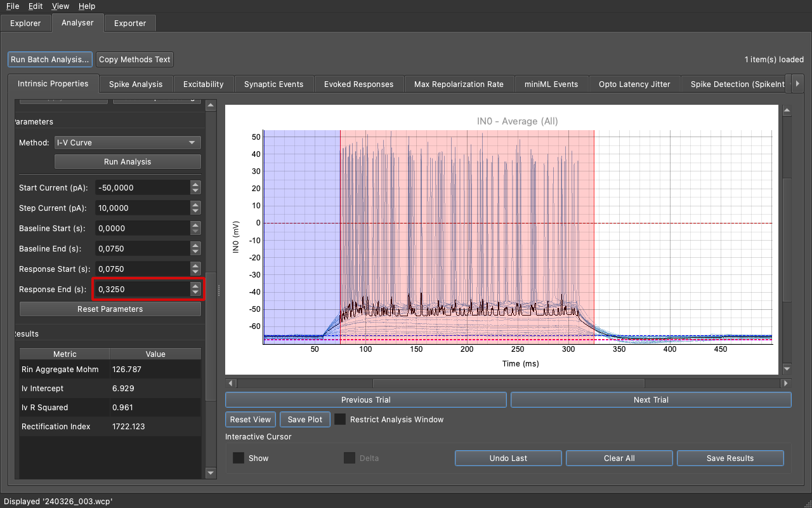Image resolution: width=812 pixels, height=508 pixels.
Task: Click the Undo Last button
Action: 508,458
